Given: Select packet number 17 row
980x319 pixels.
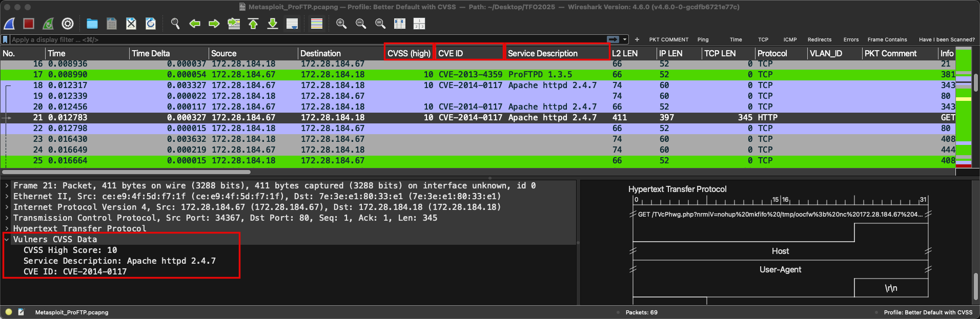Looking at the screenshot, I should tap(478, 74).
